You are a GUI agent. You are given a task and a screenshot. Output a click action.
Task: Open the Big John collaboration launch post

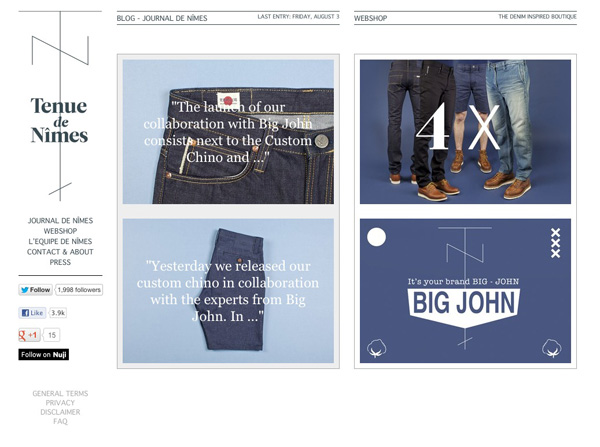[x=228, y=131]
